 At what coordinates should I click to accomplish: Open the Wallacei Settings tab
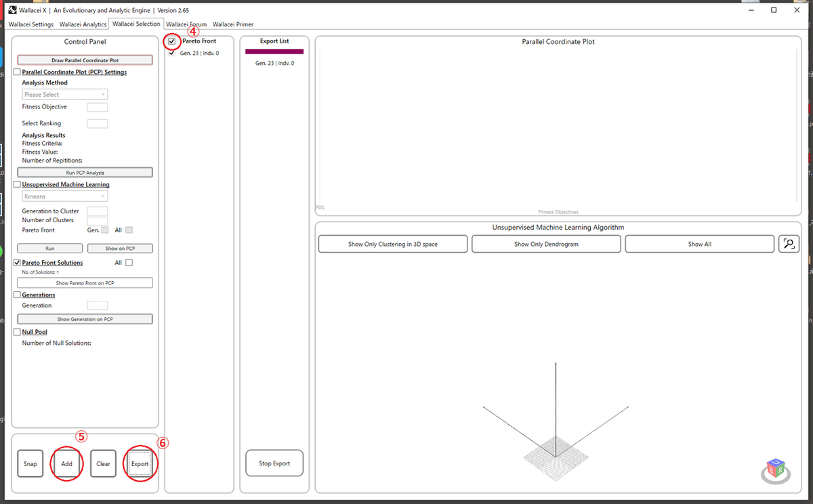click(x=31, y=24)
